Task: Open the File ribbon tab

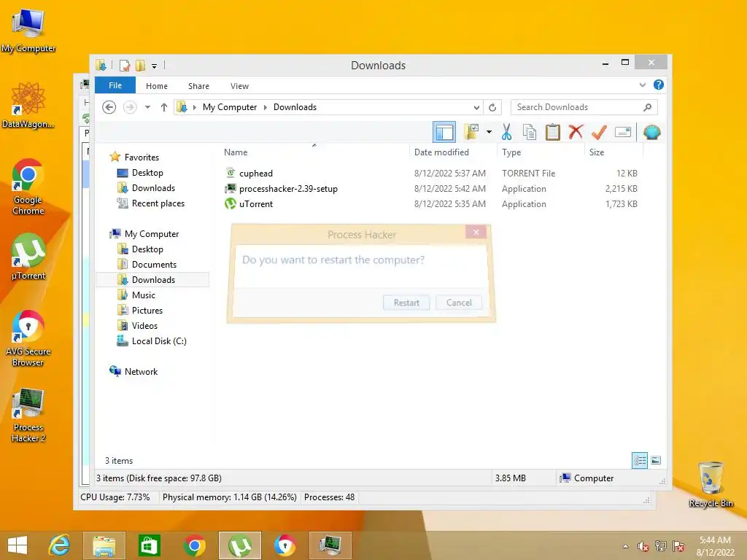Action: tap(115, 85)
